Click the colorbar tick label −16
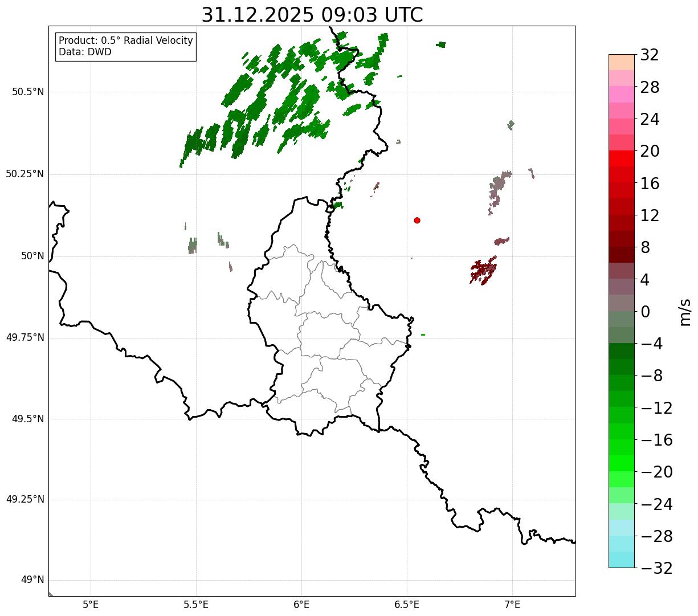698x616 pixels. (x=656, y=440)
